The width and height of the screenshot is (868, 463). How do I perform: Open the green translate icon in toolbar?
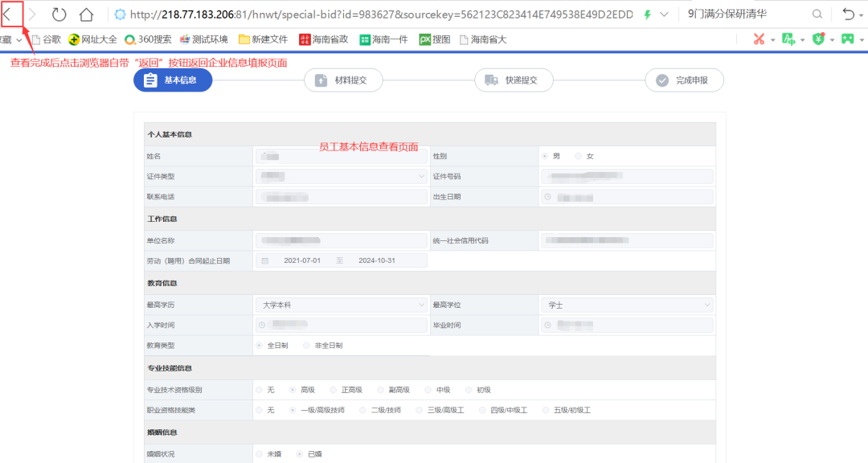pos(789,39)
